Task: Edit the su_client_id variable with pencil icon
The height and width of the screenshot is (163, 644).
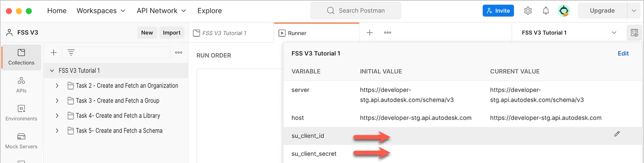Action: 617,134
